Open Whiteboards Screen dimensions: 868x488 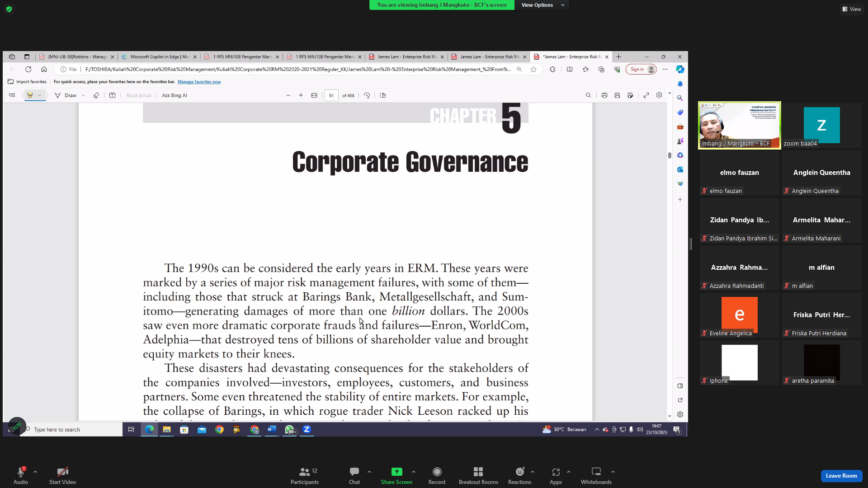[x=596, y=475]
